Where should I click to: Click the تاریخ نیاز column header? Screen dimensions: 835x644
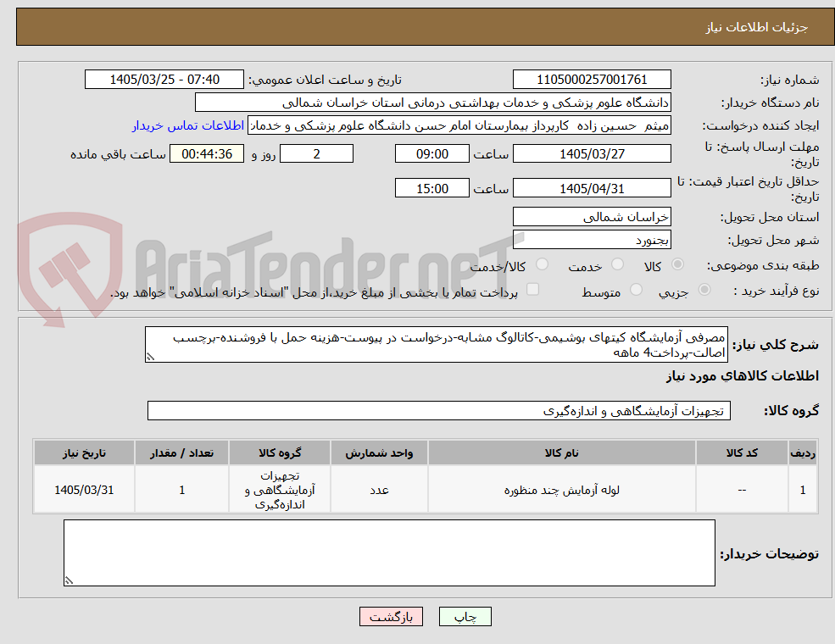(x=84, y=453)
